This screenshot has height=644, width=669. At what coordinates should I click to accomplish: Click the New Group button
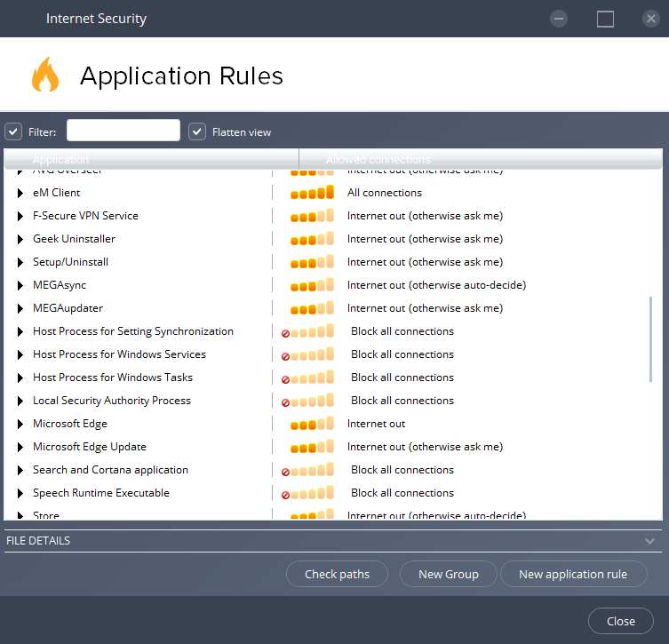click(x=449, y=574)
